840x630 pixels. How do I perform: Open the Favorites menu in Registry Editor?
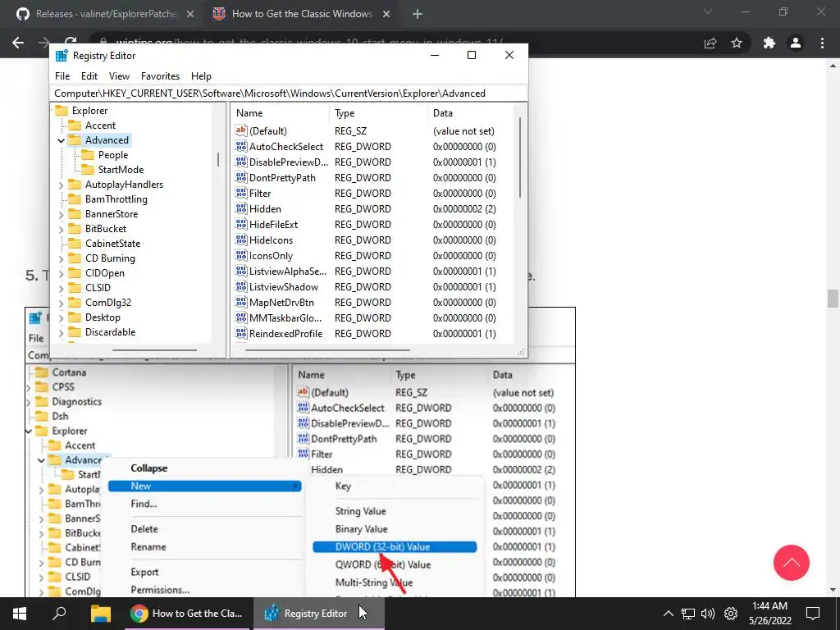[x=160, y=76]
